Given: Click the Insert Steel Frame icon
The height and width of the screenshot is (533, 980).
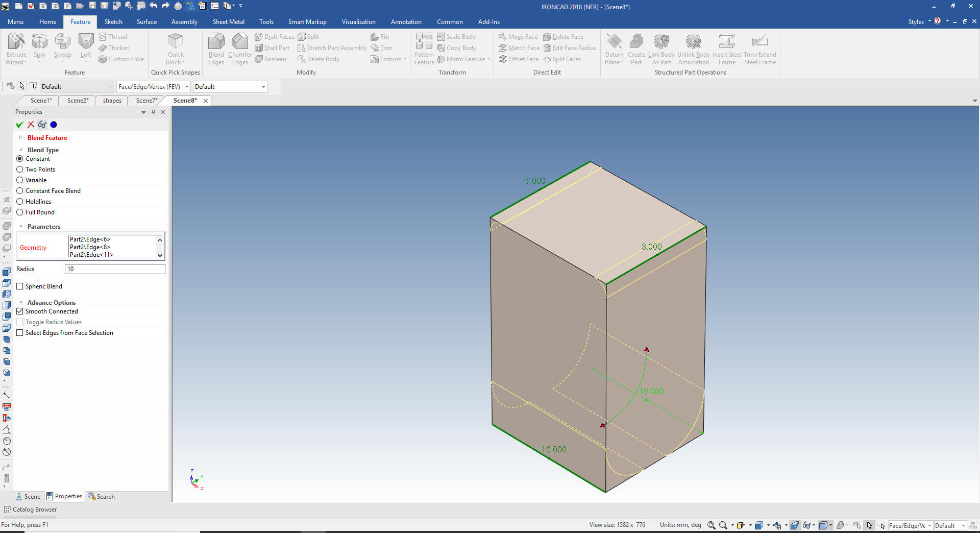Looking at the screenshot, I should click(726, 42).
